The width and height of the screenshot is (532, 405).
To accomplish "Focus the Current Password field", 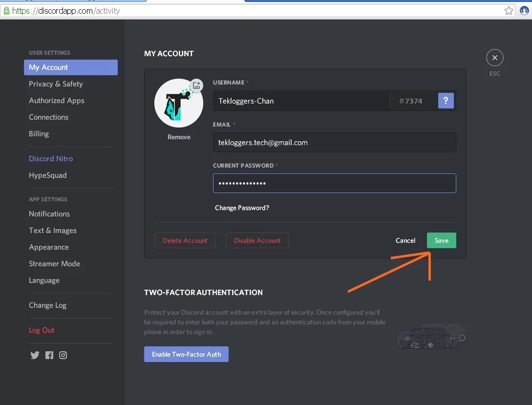I will (335, 183).
